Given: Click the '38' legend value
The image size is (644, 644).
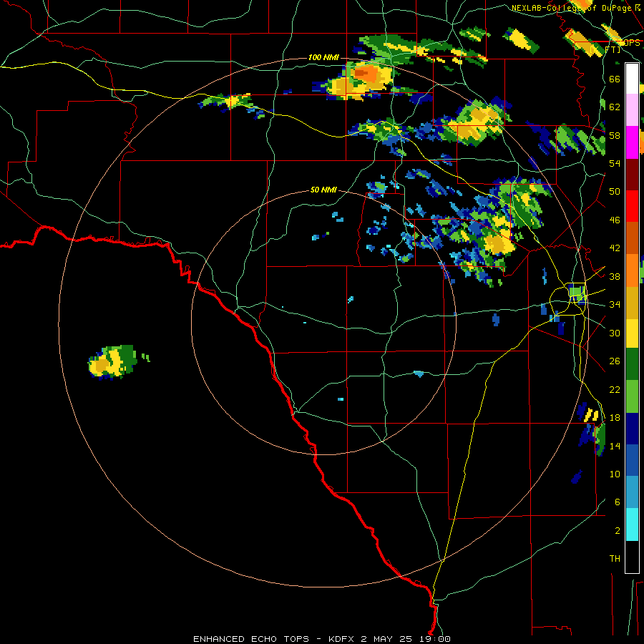Looking at the screenshot, I should pyautogui.click(x=615, y=276).
